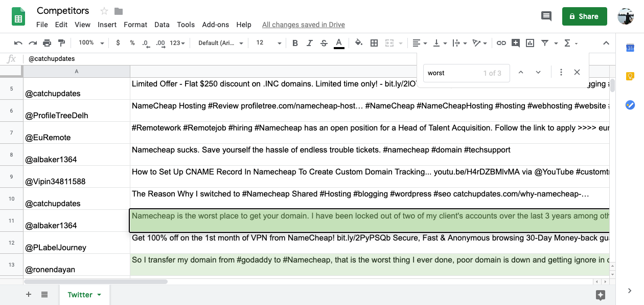
Task: Insert link with chain icon
Action: click(x=501, y=43)
